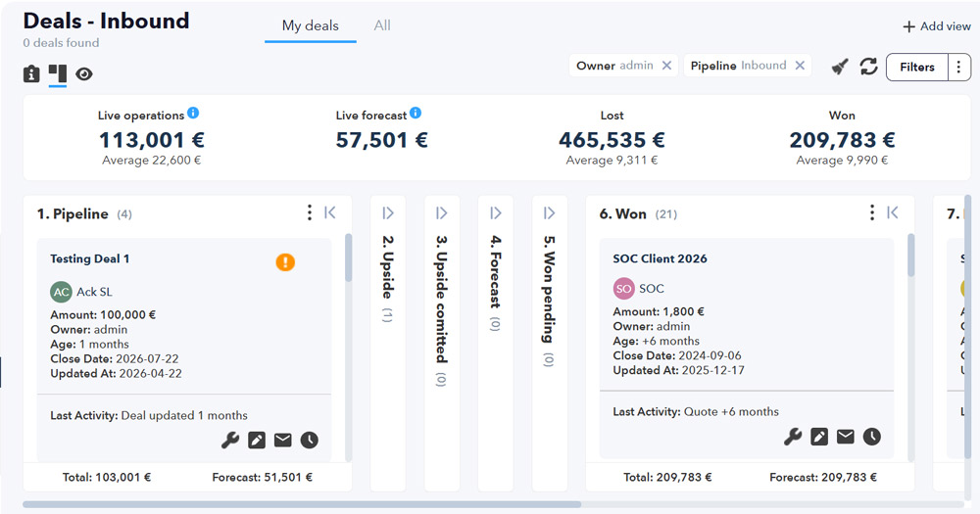Image resolution: width=980 pixels, height=514 pixels.
Task: Open the Ack SL company link
Action: [94, 292]
